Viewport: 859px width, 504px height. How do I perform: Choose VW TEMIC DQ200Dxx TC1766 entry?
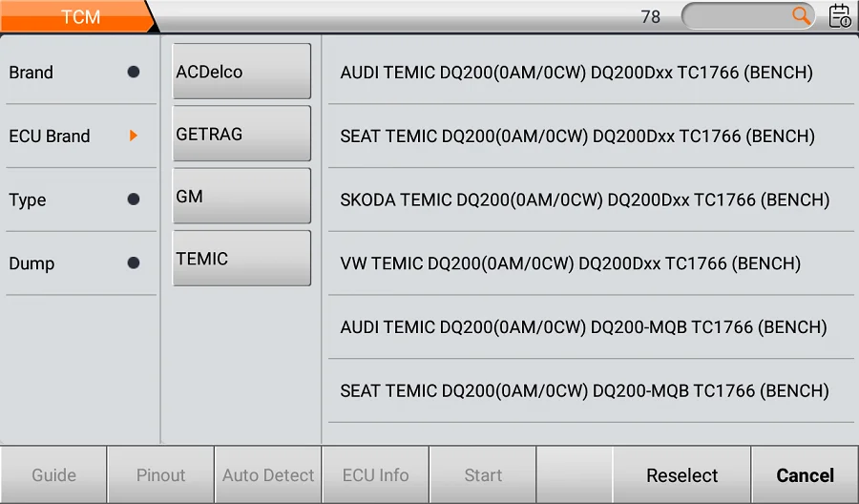(x=570, y=263)
